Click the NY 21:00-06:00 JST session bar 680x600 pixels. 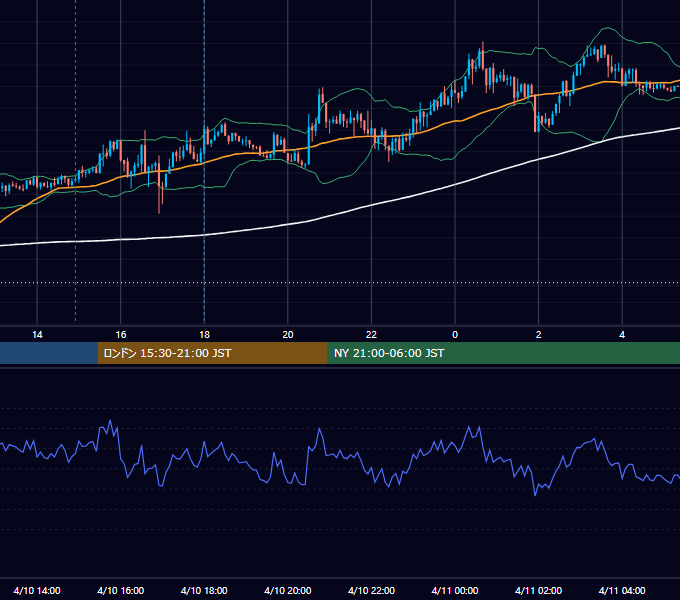(503, 353)
